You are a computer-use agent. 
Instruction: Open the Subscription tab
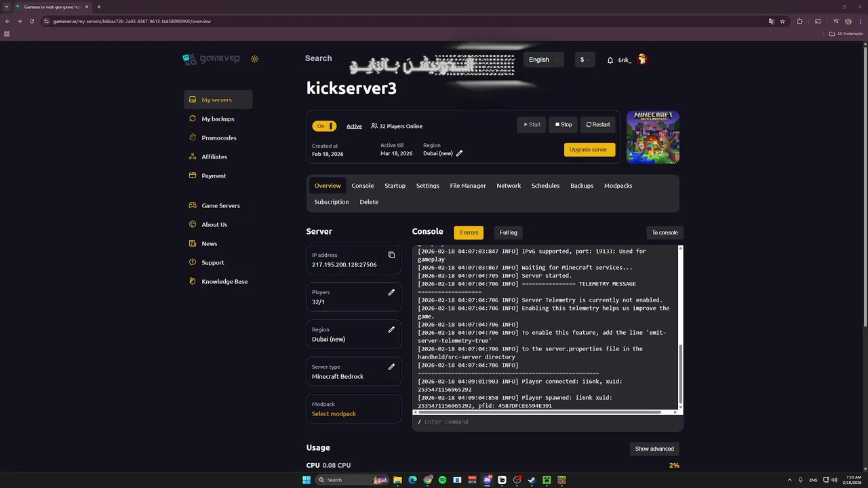(x=332, y=202)
